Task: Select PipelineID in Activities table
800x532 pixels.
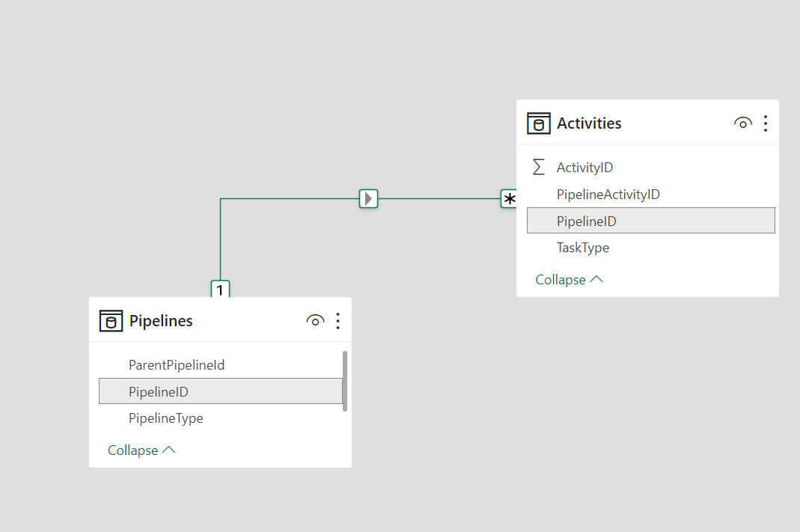Action: 650,221
